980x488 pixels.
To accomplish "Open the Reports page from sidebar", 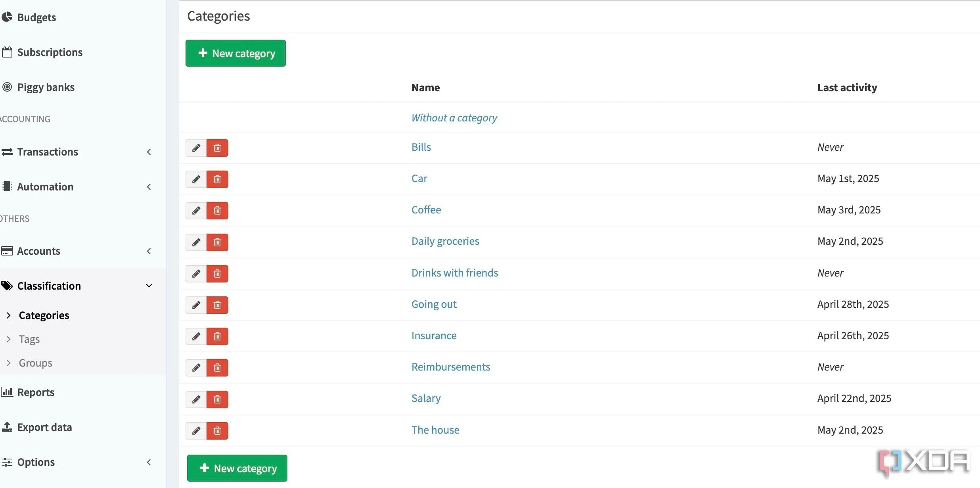I will tap(36, 392).
